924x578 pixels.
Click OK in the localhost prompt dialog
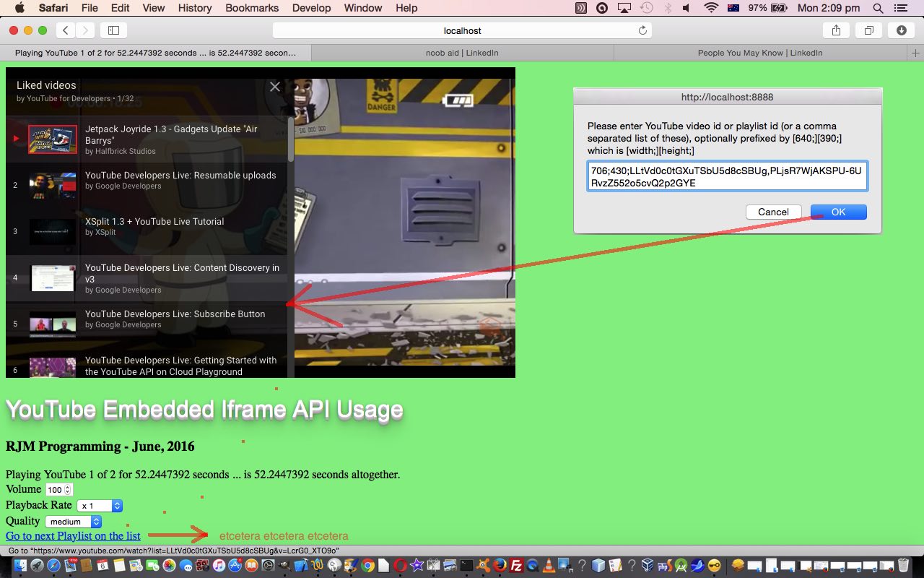coord(838,212)
